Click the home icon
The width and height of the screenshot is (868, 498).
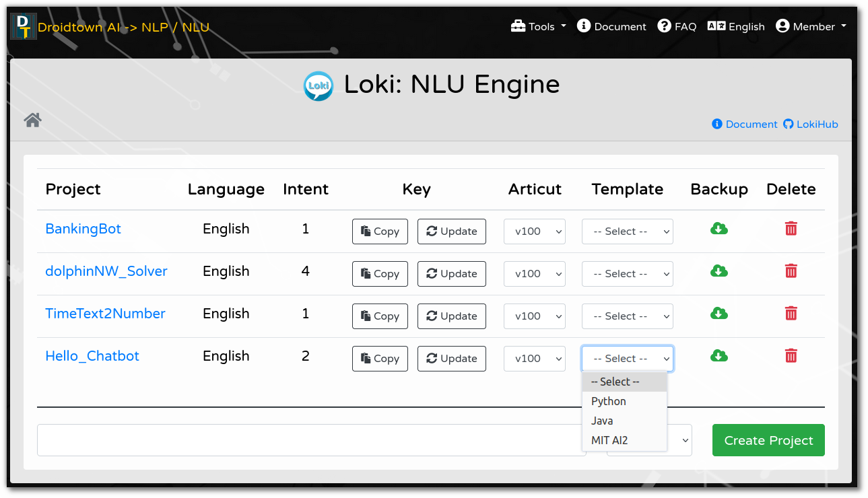[33, 120]
